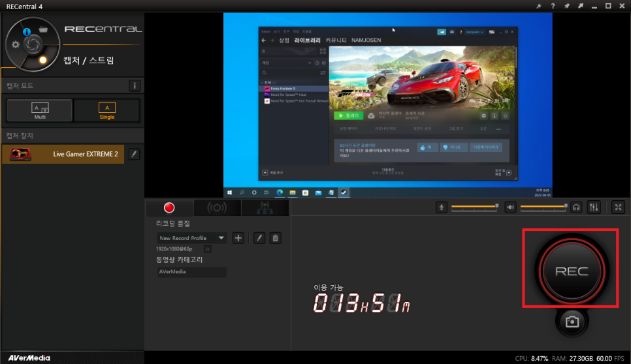631x364 pixels.
Task: Click the big round REC button
Action: [x=572, y=271]
